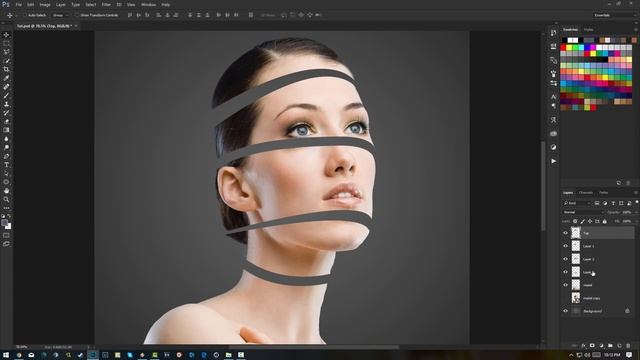Hide the model layer via eye icon

(565, 285)
